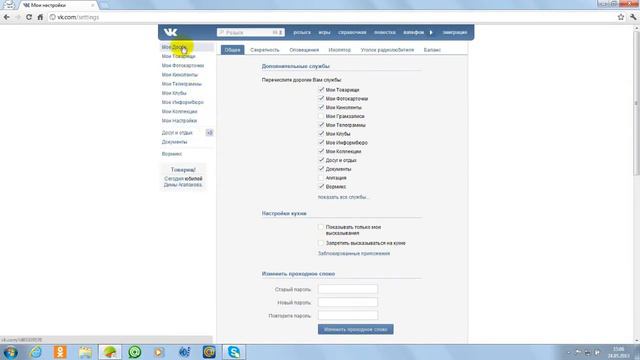Viewport: 640px width, 360px height.
Task: Open Мои Настройки in the sidebar
Action: pyautogui.click(x=179, y=120)
